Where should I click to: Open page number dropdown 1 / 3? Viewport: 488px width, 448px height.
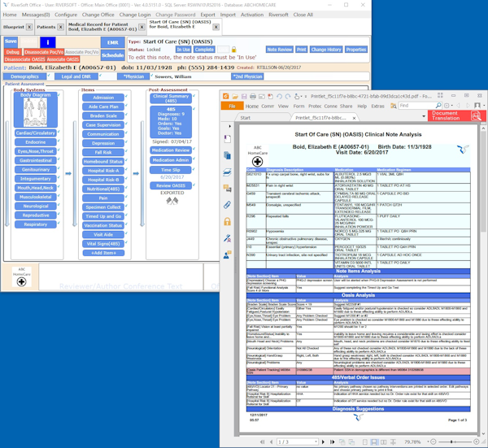tap(316, 441)
